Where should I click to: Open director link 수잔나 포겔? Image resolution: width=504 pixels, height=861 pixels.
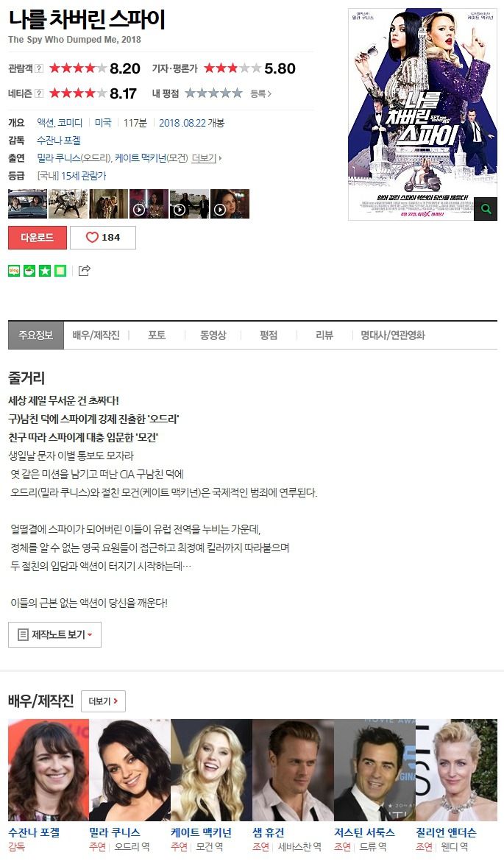(59, 141)
